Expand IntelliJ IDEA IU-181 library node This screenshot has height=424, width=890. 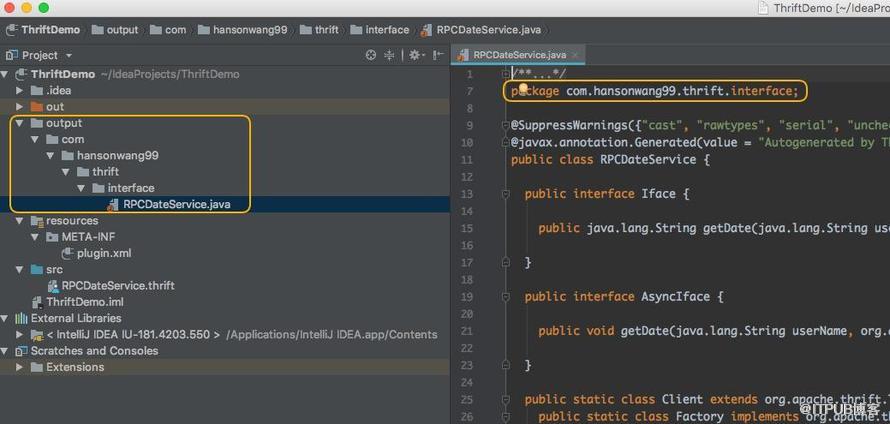coord(20,334)
